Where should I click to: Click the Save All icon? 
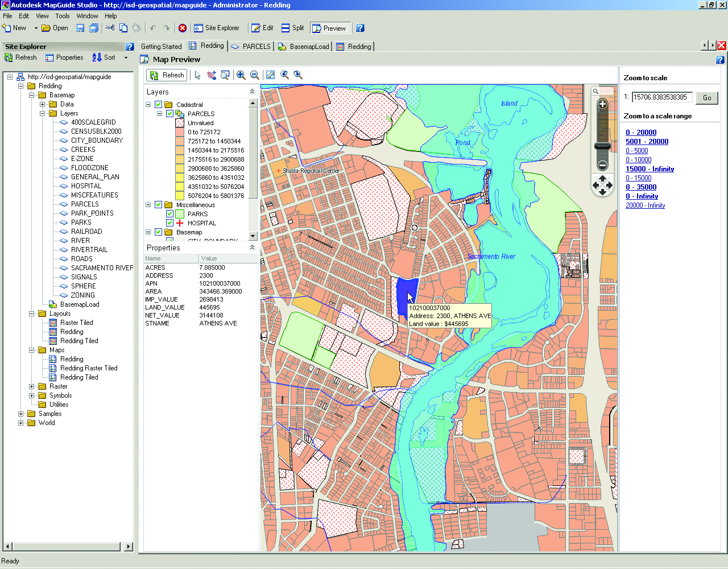tap(94, 28)
